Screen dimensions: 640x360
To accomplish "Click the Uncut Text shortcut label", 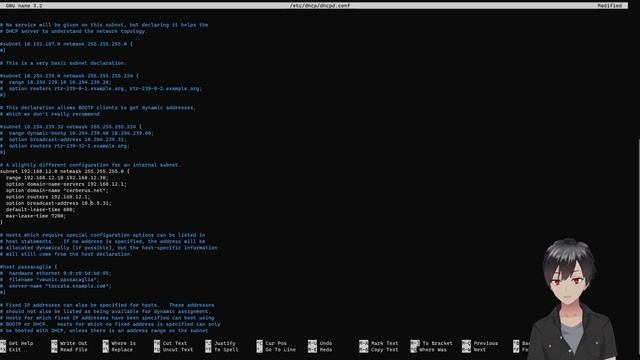I will (x=178, y=350).
